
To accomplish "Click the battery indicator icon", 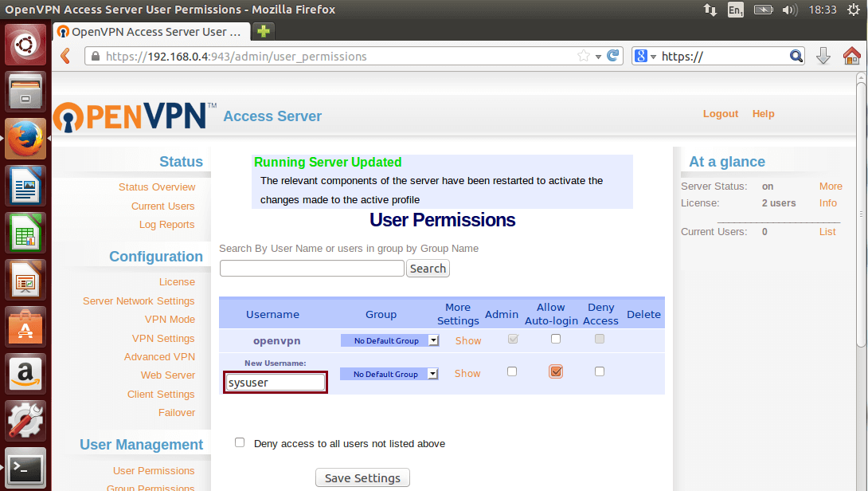I will [764, 10].
